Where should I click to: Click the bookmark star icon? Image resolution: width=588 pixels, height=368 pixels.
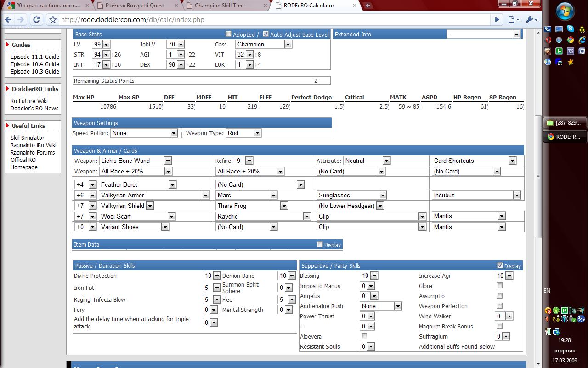coord(53,20)
